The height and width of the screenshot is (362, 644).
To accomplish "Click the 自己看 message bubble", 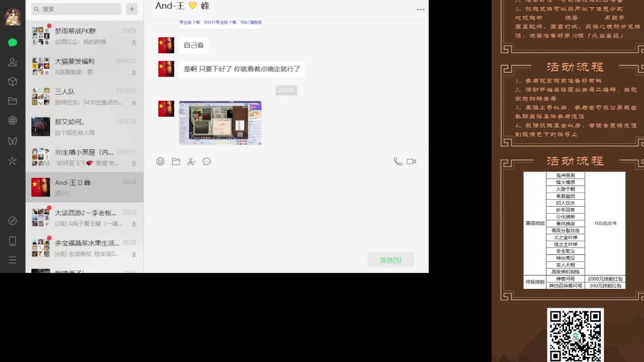I will coord(194,45).
